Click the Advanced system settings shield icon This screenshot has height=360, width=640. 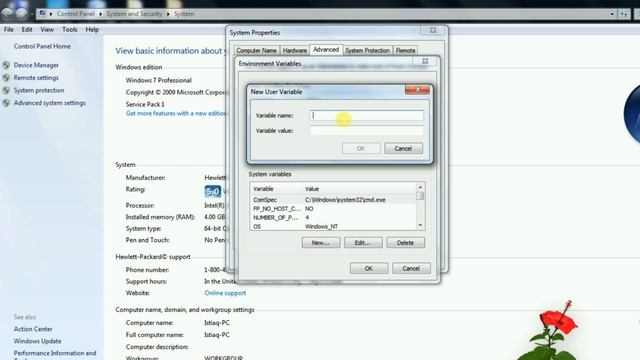tap(6, 103)
